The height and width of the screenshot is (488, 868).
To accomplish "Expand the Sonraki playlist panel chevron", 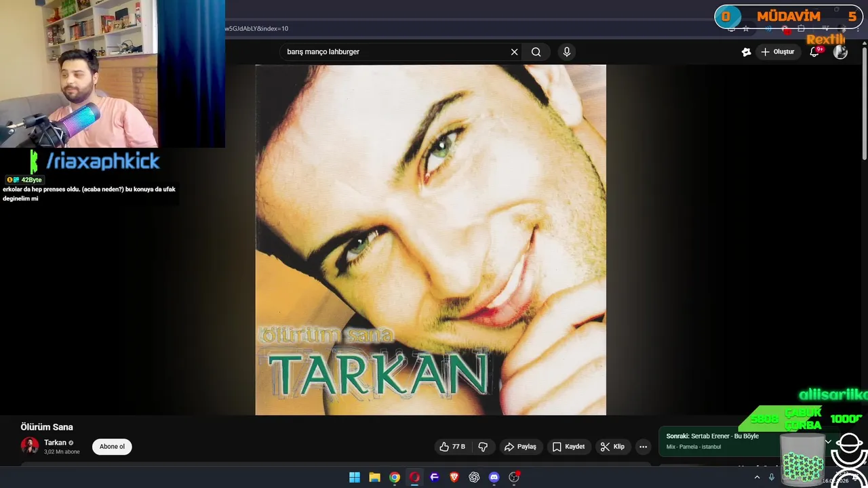I will coord(828,441).
